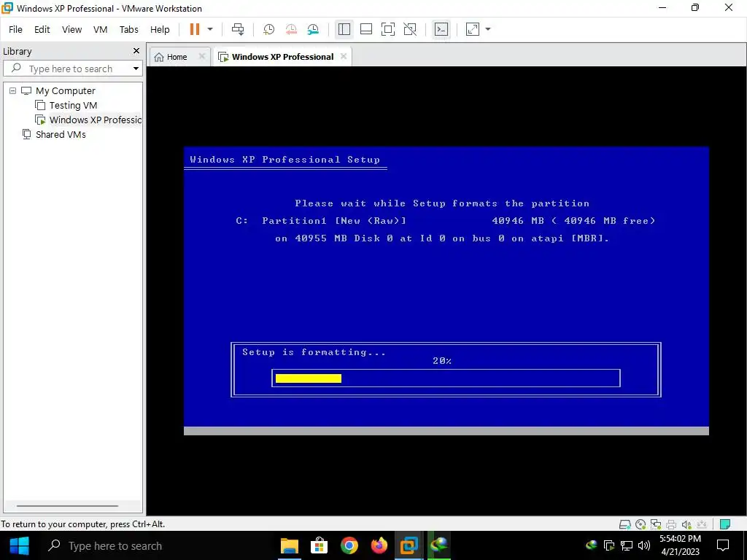Select Testing VM in the library
The width and height of the screenshot is (747, 560).
click(73, 105)
